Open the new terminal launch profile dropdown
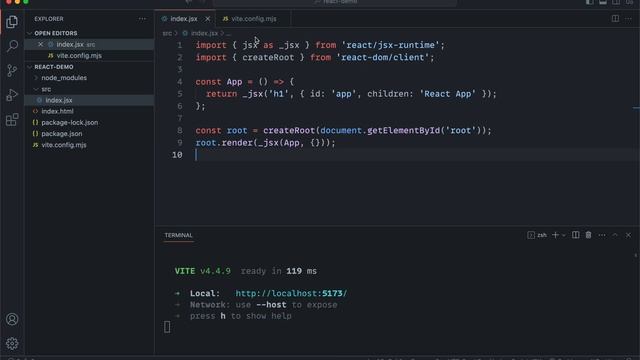The image size is (640, 360). pos(564,235)
